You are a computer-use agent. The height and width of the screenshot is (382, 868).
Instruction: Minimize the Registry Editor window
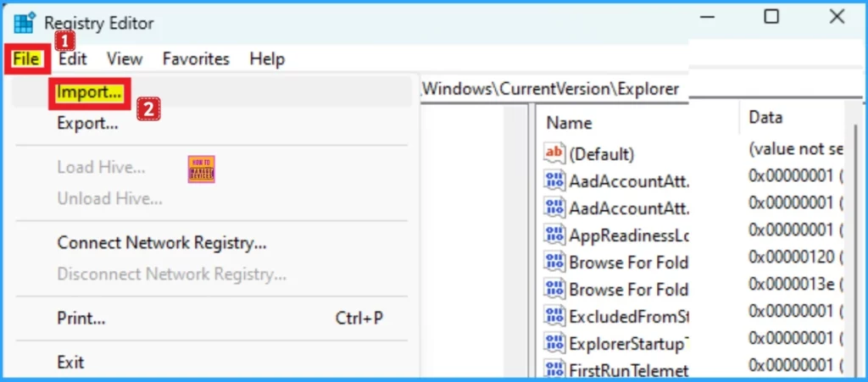point(707,17)
